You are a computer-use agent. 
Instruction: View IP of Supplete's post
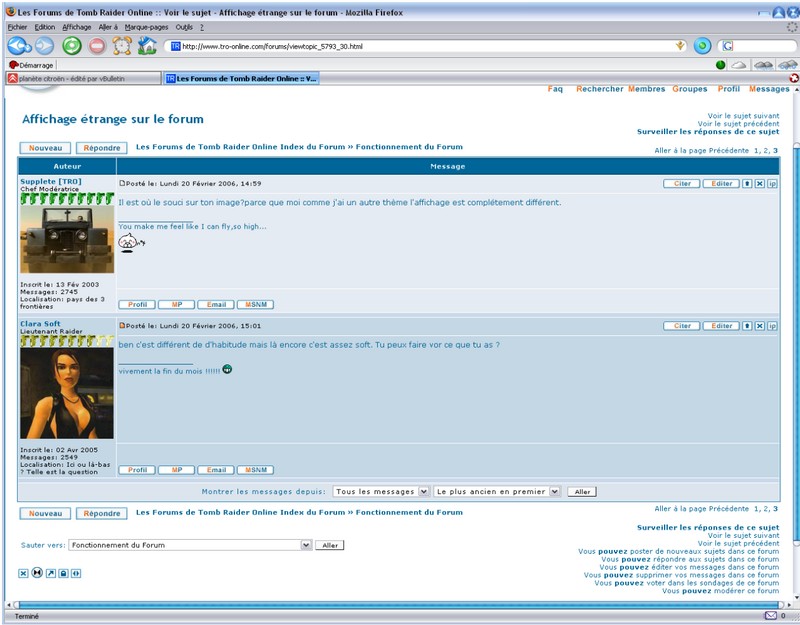(772, 184)
